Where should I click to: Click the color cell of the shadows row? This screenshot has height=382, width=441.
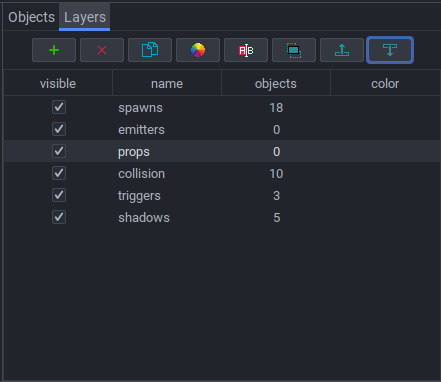click(x=385, y=217)
